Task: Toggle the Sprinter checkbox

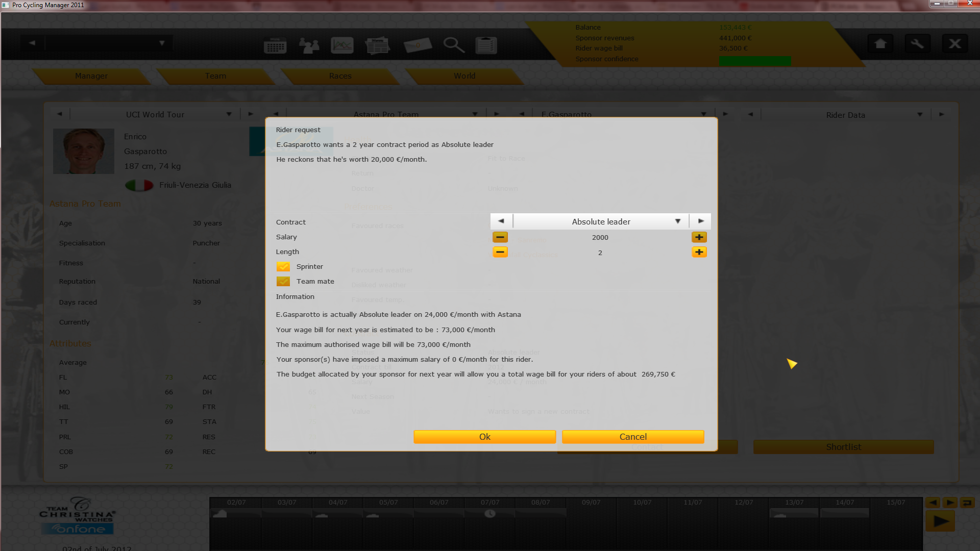Action: point(283,266)
